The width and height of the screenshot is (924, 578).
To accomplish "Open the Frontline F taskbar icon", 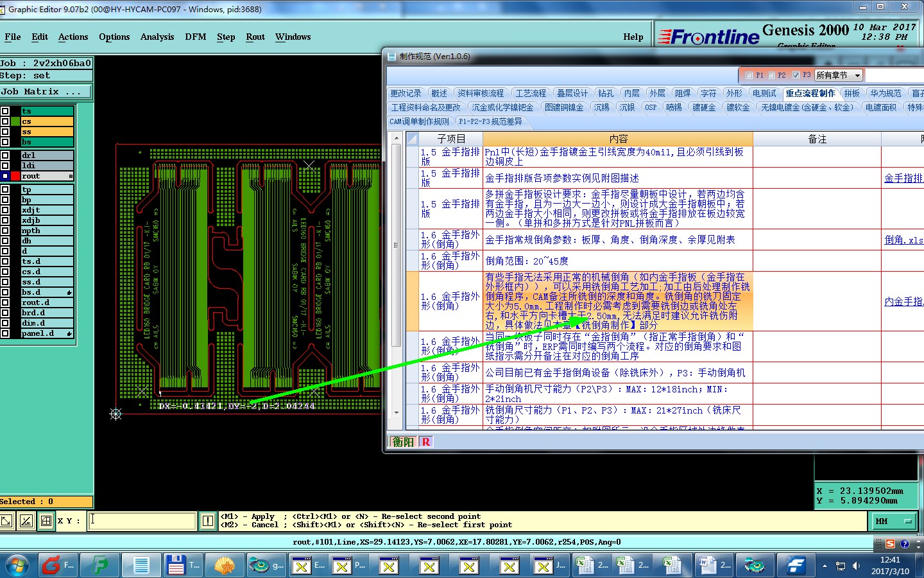I will pos(796,565).
